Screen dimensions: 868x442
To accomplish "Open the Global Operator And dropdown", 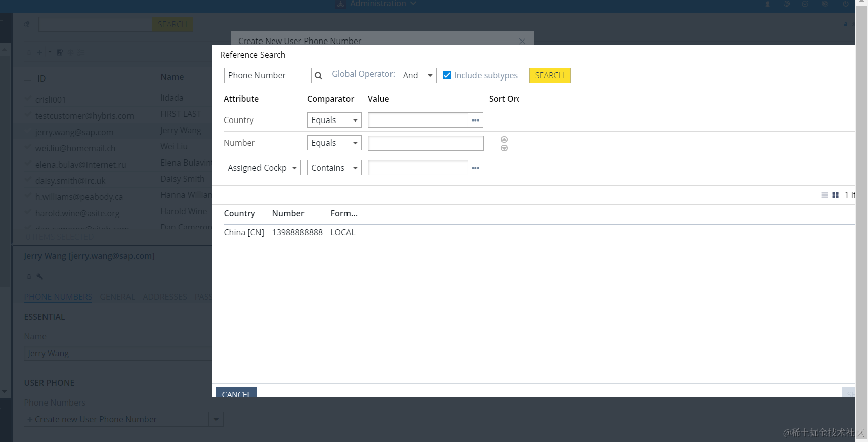I will [x=417, y=75].
